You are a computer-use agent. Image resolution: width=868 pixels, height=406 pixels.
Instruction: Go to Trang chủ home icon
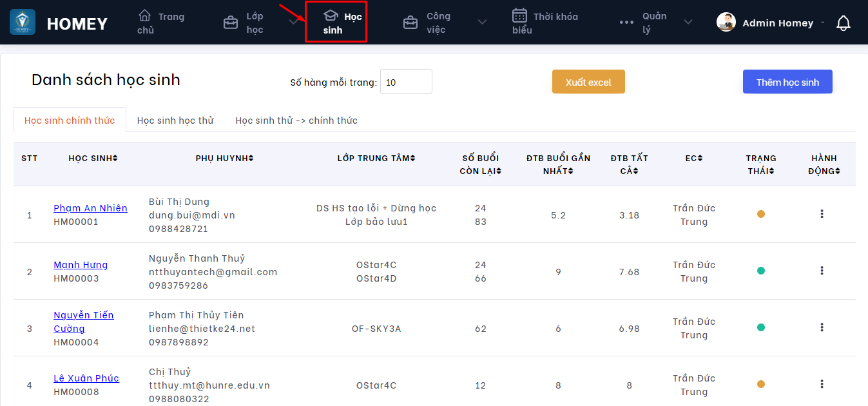coord(146,16)
